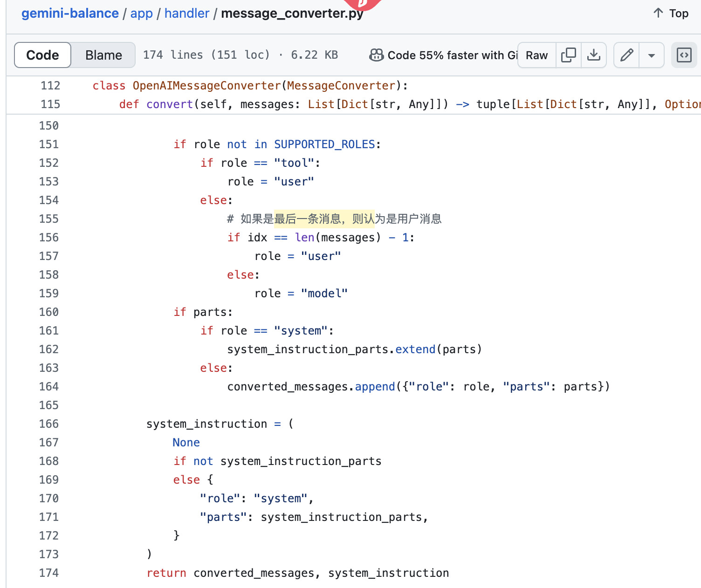Click line number 174 return statement
Image resolution: width=701 pixels, height=588 pixels.
[x=49, y=573]
